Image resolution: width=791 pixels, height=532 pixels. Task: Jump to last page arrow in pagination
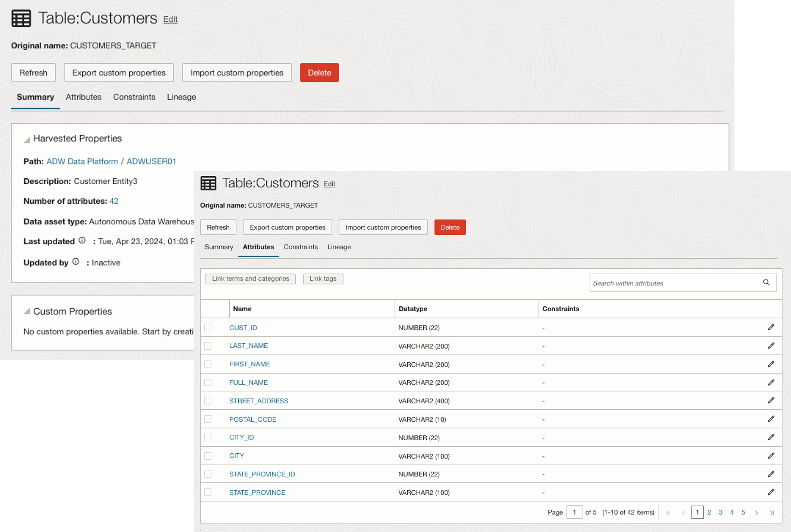pos(772,513)
